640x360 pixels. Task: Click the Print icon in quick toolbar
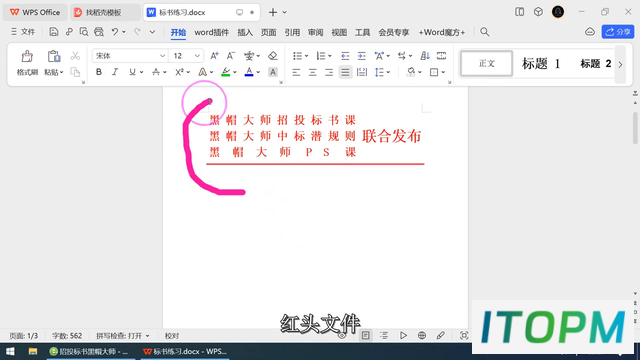99,32
